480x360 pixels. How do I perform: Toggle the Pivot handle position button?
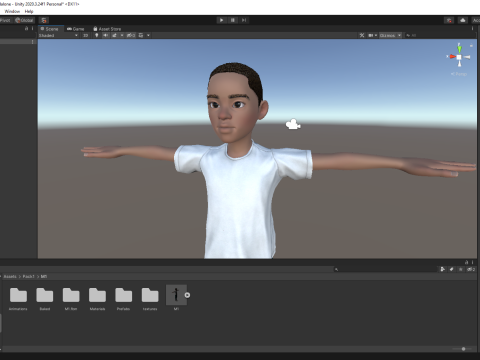coord(5,20)
